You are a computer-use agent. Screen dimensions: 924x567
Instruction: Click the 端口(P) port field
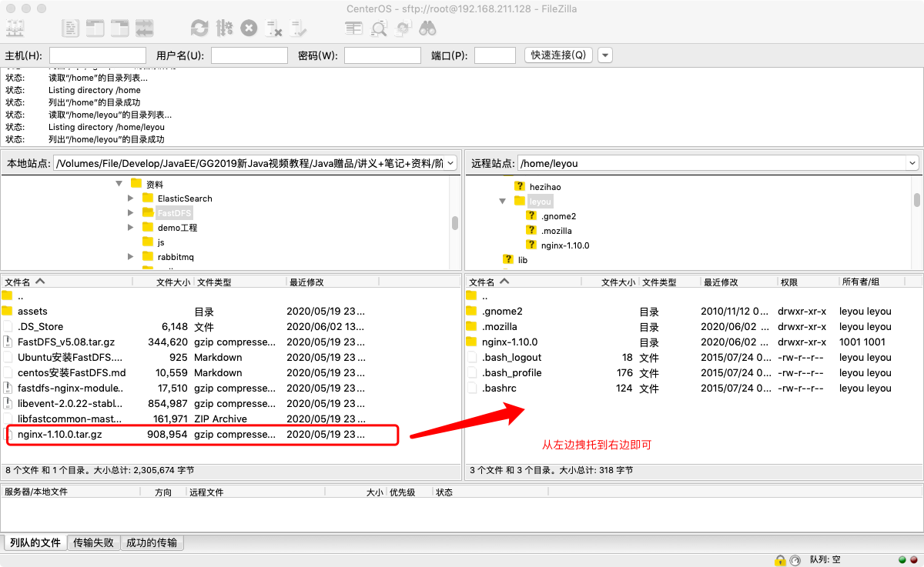click(495, 55)
